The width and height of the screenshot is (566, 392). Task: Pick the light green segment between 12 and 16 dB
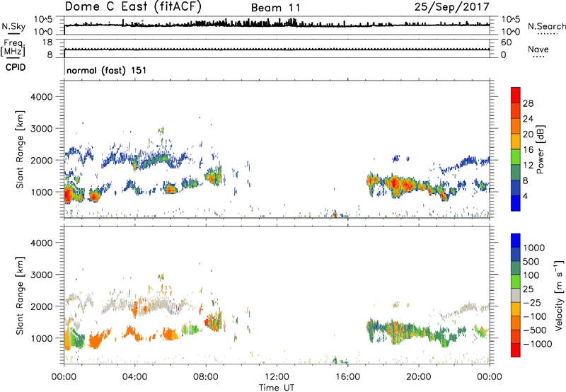(516, 157)
